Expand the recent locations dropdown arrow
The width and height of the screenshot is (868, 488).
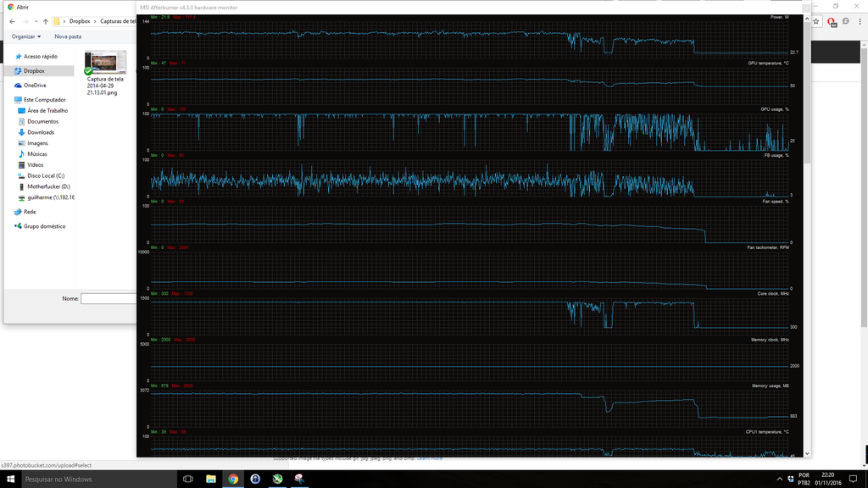coord(35,21)
